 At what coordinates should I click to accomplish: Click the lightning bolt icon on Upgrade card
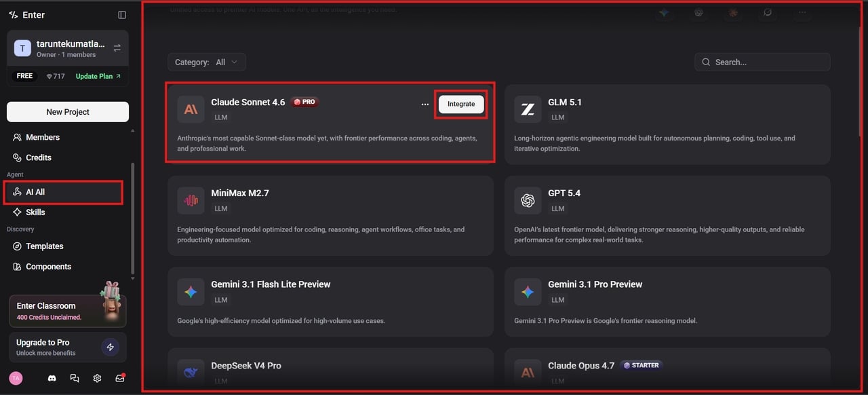click(110, 347)
